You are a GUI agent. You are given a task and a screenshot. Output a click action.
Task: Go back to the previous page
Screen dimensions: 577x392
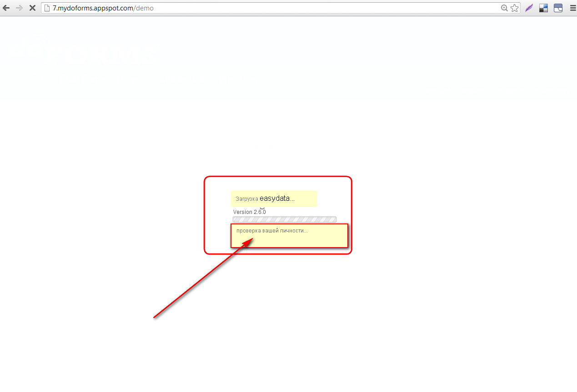(6, 8)
